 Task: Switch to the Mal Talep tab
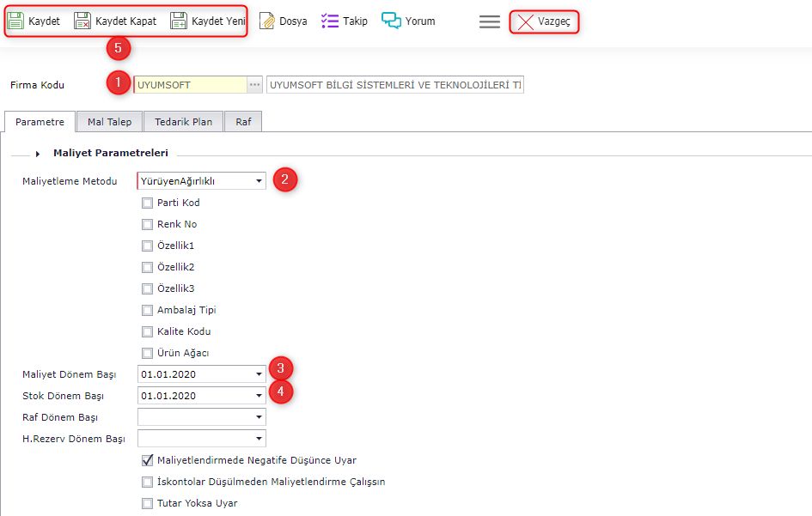[x=109, y=122]
